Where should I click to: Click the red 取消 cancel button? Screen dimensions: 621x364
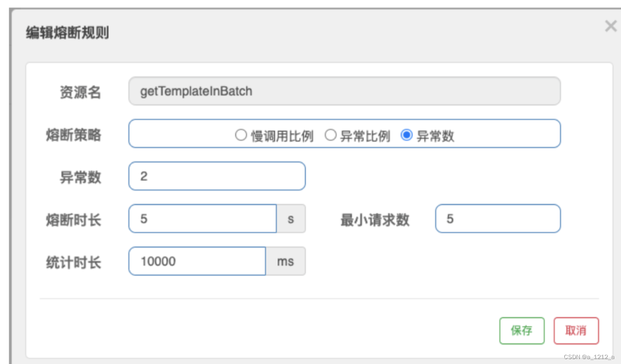click(x=577, y=331)
